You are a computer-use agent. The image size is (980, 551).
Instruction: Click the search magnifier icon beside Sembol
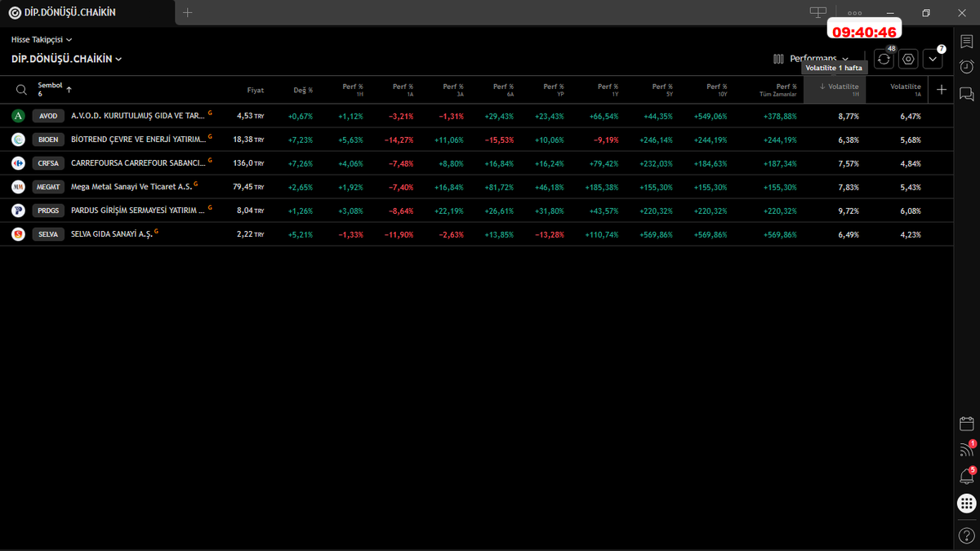tap(20, 90)
